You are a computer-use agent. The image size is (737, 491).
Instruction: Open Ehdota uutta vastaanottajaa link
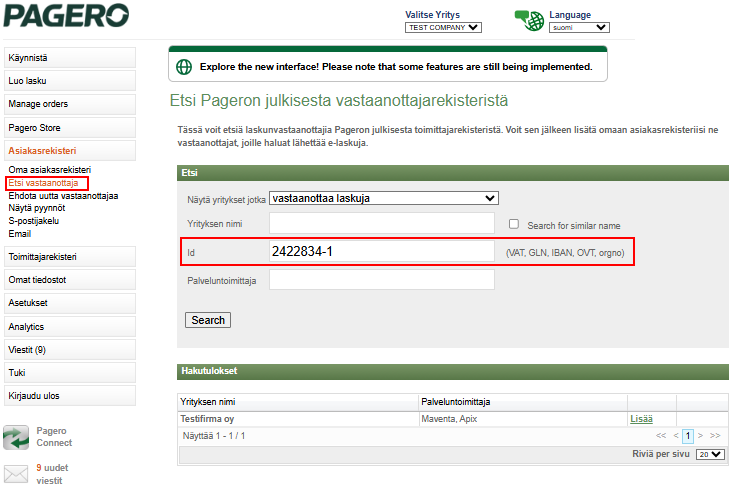[63, 196]
